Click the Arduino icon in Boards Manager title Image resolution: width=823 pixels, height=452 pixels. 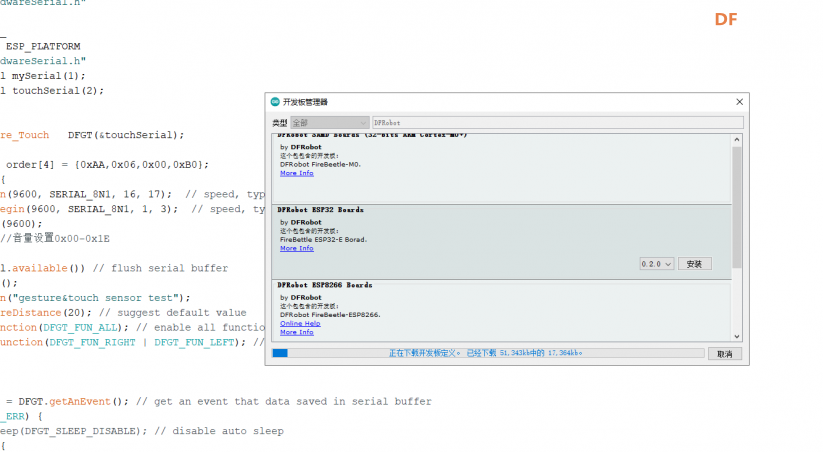coord(275,102)
